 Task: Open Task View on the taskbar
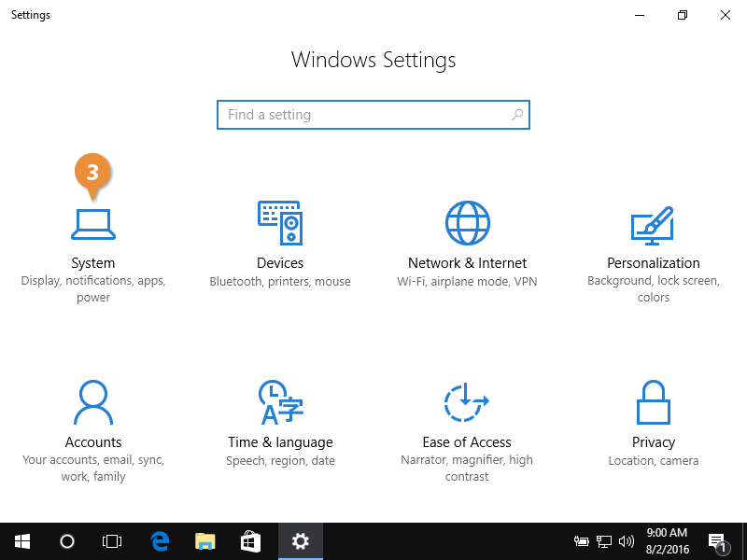pos(112,541)
